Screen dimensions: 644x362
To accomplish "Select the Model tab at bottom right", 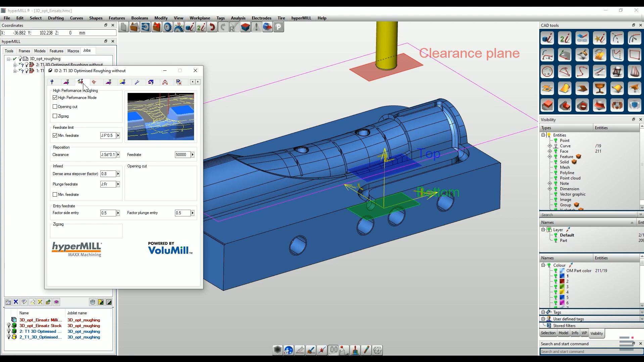I will (563, 333).
